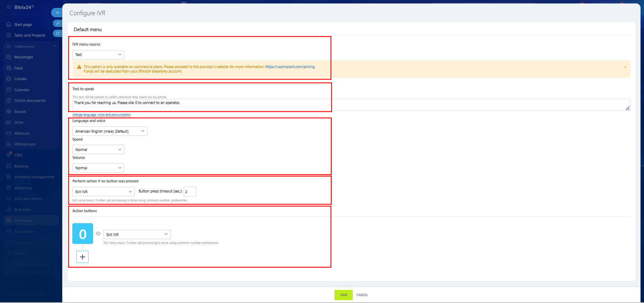The image size is (644, 303).
Task: Open the IVR menu source dropdown
Action: [x=98, y=55]
